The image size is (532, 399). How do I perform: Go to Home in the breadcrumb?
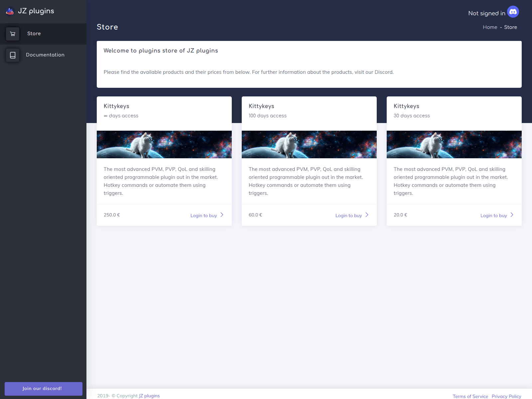point(490,27)
